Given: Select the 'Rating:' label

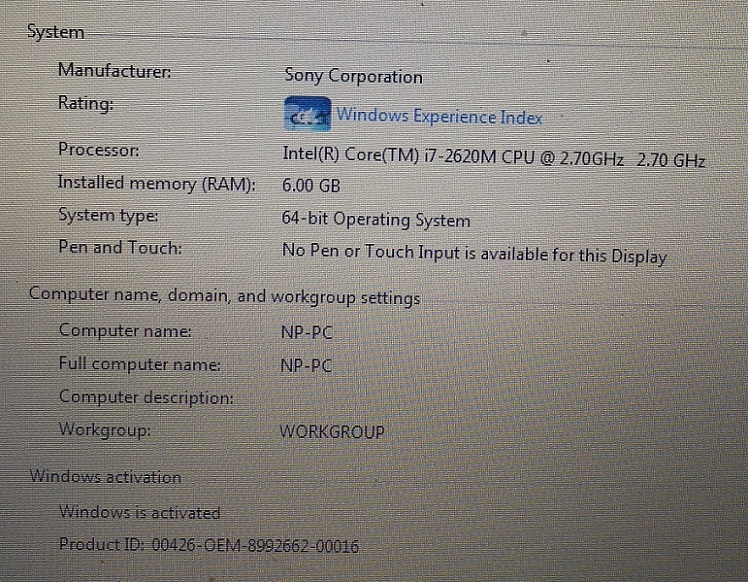Looking at the screenshot, I should pos(86,103).
